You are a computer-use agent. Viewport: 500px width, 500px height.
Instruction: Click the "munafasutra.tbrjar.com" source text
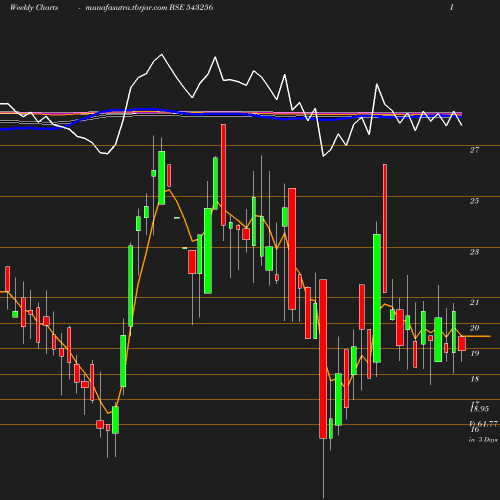(x=126, y=8)
